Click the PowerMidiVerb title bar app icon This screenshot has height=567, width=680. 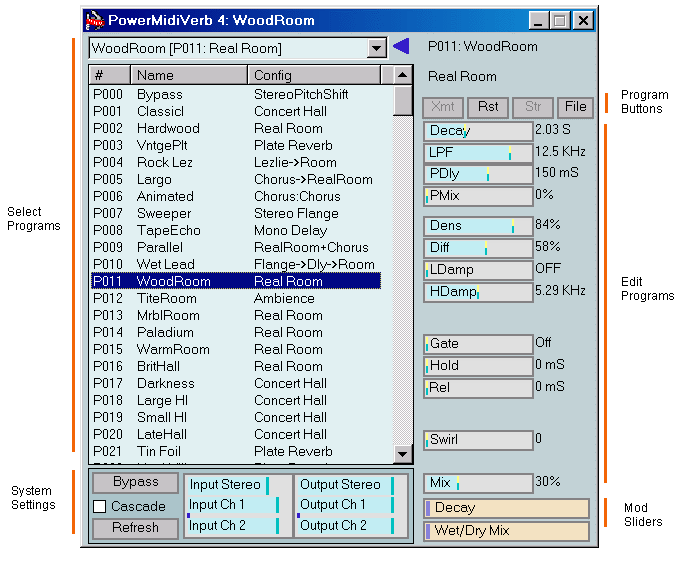[94, 20]
